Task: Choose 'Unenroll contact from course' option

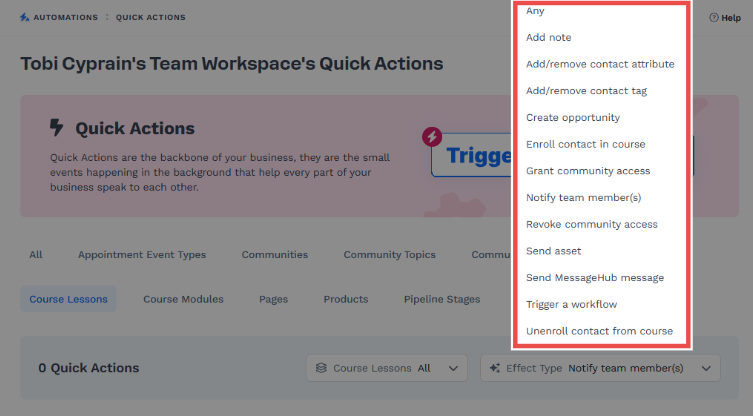Action: 599,331
